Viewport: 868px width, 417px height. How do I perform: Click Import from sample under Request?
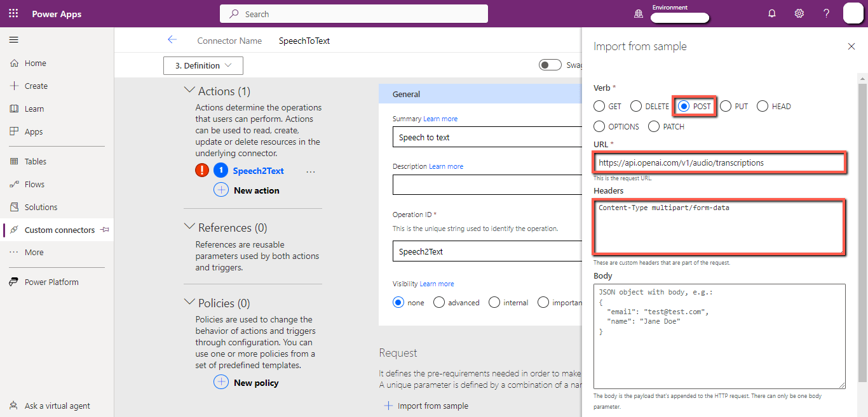tap(426, 406)
